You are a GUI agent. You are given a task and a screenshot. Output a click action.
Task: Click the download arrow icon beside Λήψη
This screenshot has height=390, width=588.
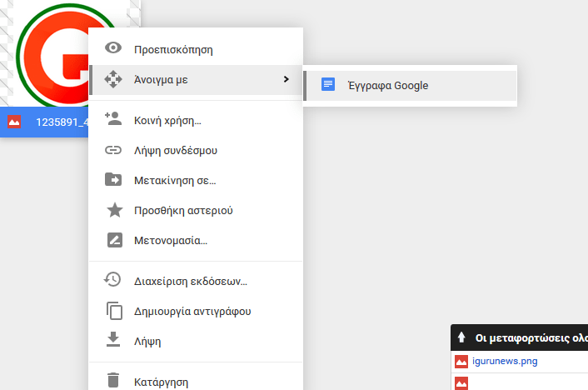[x=113, y=340]
